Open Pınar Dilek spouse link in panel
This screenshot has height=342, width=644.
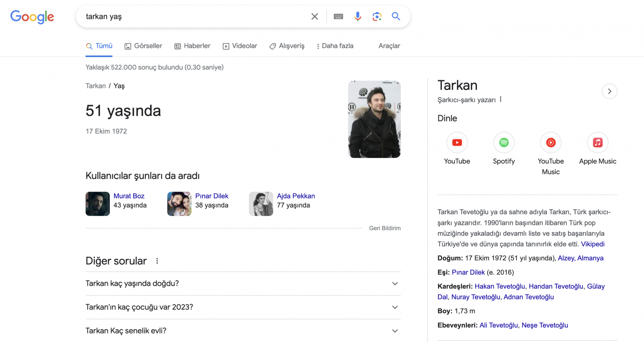pos(468,272)
